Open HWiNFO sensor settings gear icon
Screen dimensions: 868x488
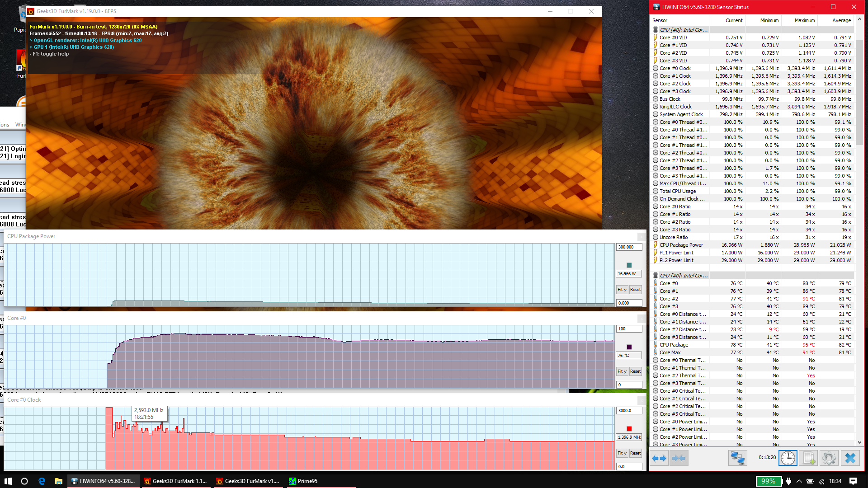tap(829, 458)
